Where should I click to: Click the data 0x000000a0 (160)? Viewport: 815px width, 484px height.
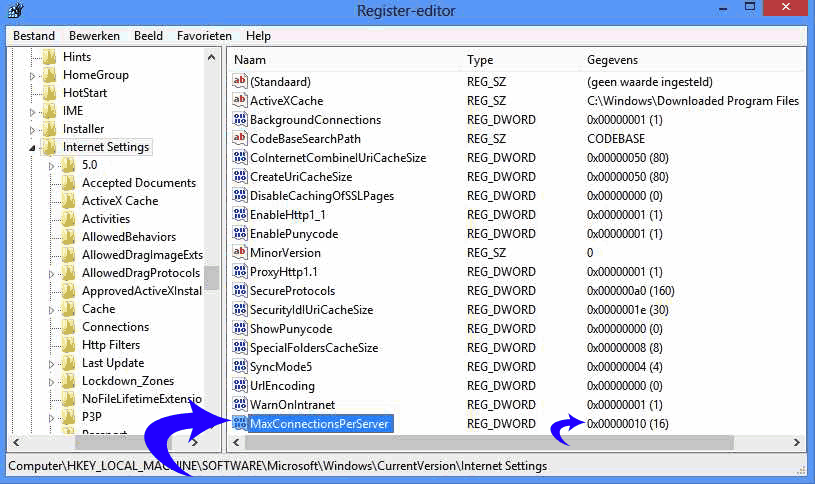[630, 291]
